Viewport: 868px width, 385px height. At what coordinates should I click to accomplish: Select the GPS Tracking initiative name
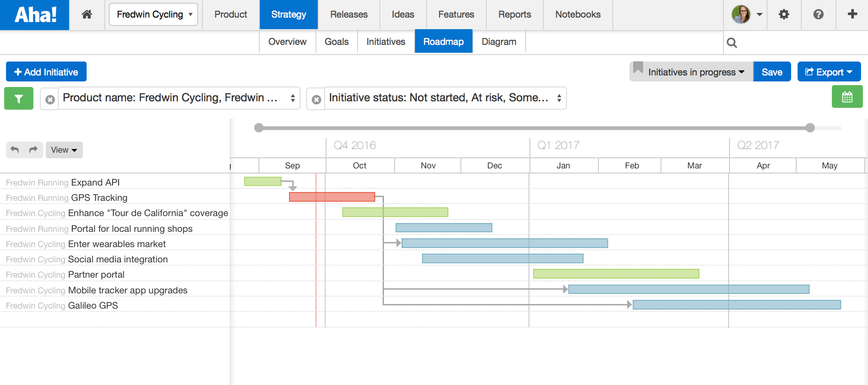99,198
